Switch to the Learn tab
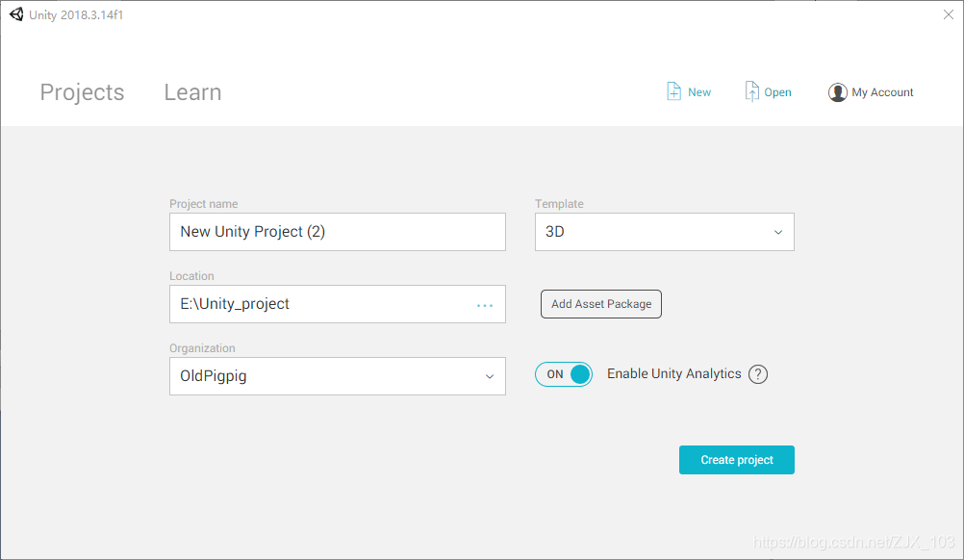The image size is (964, 560). pyautogui.click(x=192, y=92)
